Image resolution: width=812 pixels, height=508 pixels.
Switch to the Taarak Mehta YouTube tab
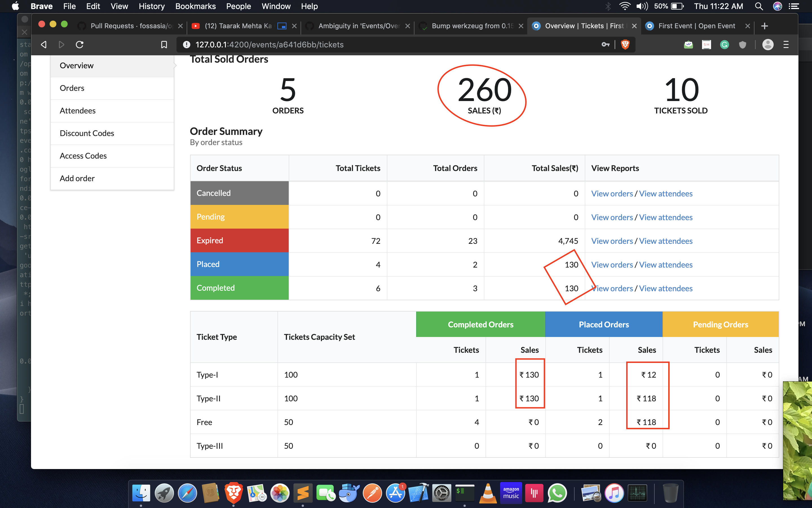(244, 26)
